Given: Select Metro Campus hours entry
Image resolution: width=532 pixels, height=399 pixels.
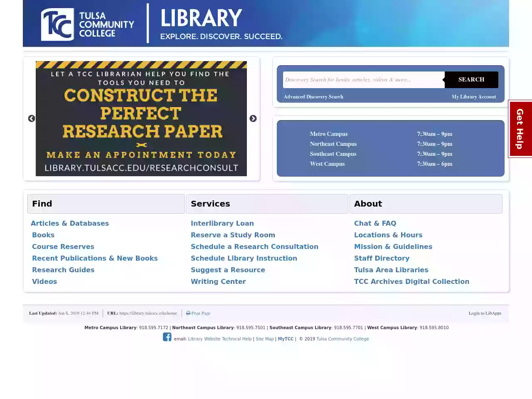Looking at the screenshot, I should click(329, 134).
